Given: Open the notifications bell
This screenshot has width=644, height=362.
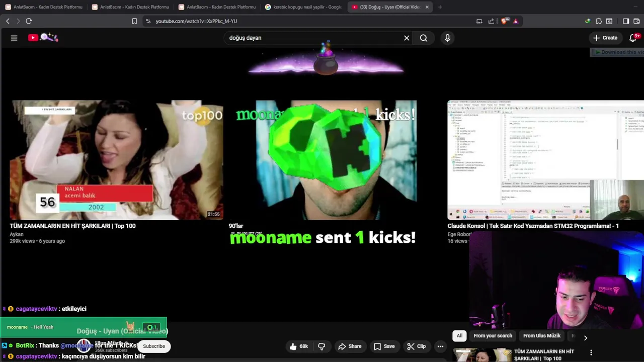Looking at the screenshot, I should (x=634, y=38).
